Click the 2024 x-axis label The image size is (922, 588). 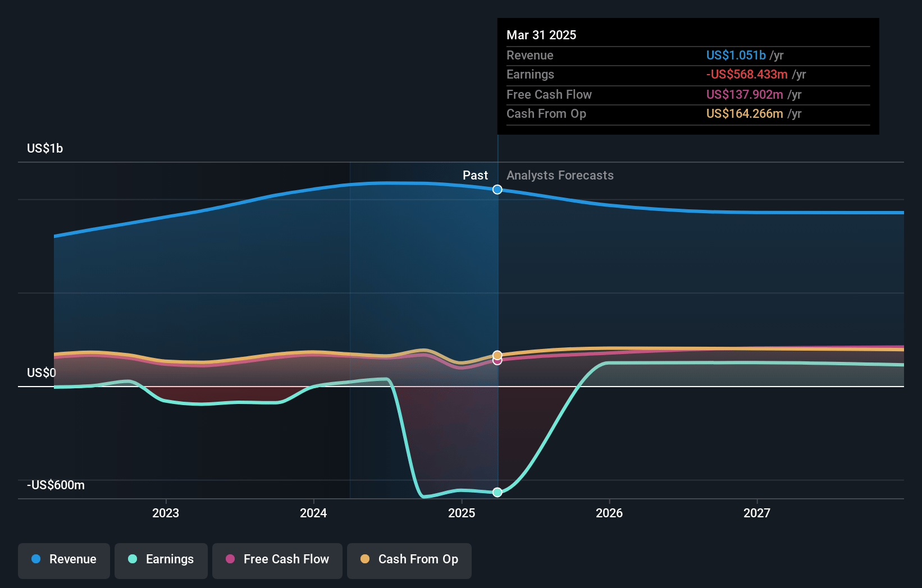pos(313,513)
